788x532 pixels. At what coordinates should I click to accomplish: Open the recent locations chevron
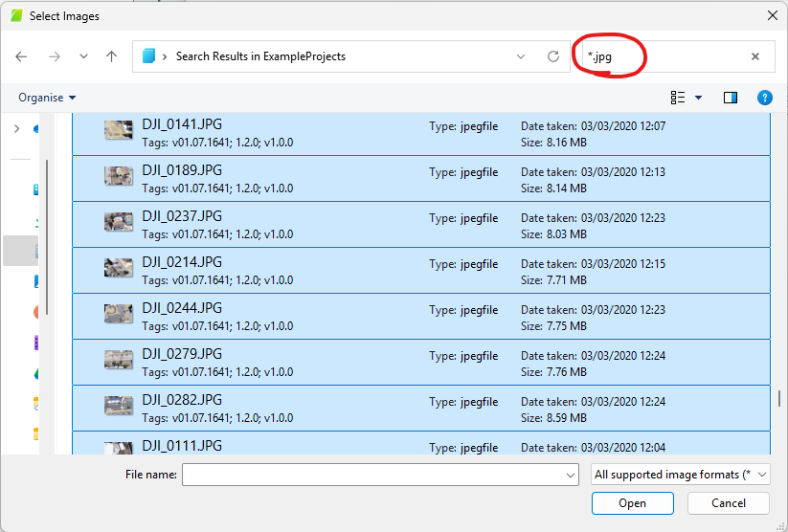coord(84,56)
